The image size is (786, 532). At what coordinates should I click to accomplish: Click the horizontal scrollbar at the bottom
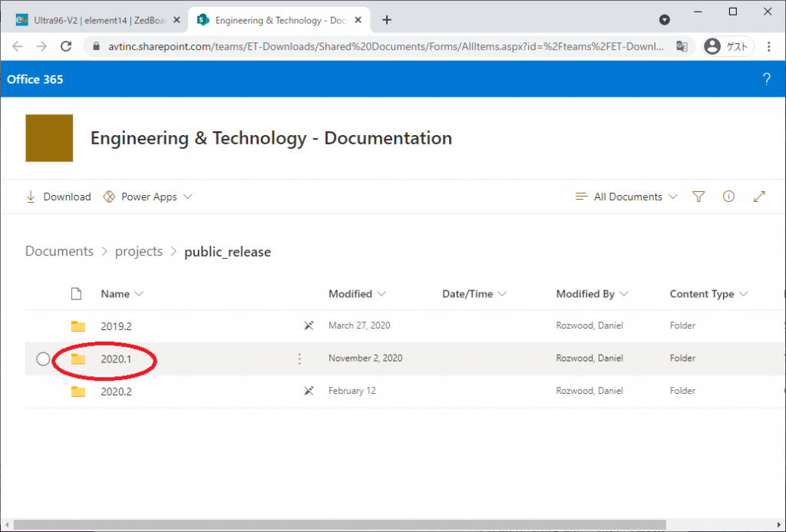(338, 524)
